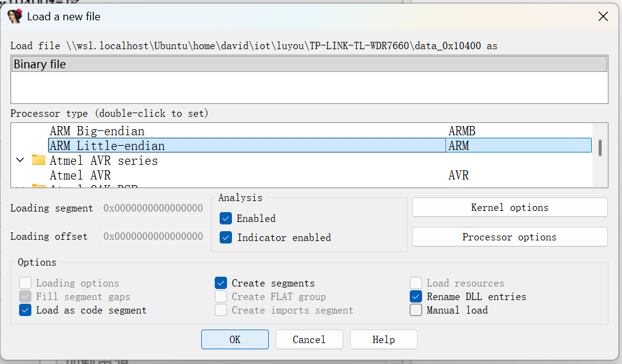The image size is (622, 364).
Task: Select ARM Big-endian processor type
Action: pos(97,131)
